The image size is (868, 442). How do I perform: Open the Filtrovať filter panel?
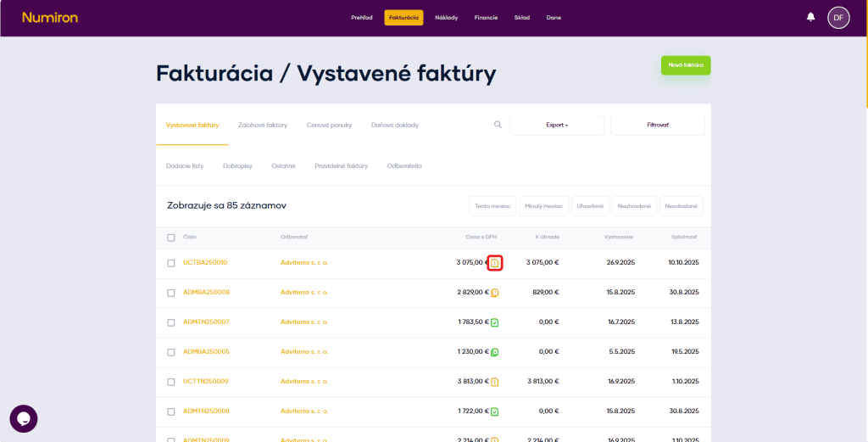(x=658, y=126)
